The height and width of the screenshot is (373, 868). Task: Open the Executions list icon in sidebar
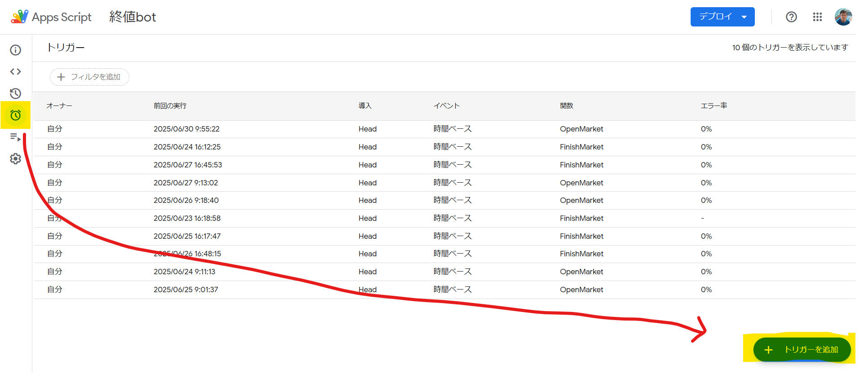(16, 137)
